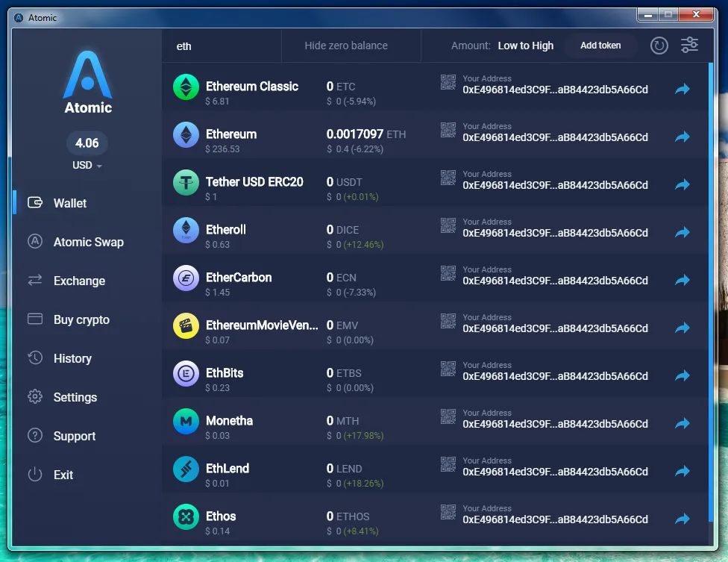Show QR code for Monetha address
This screenshot has height=562, width=728.
(448, 416)
